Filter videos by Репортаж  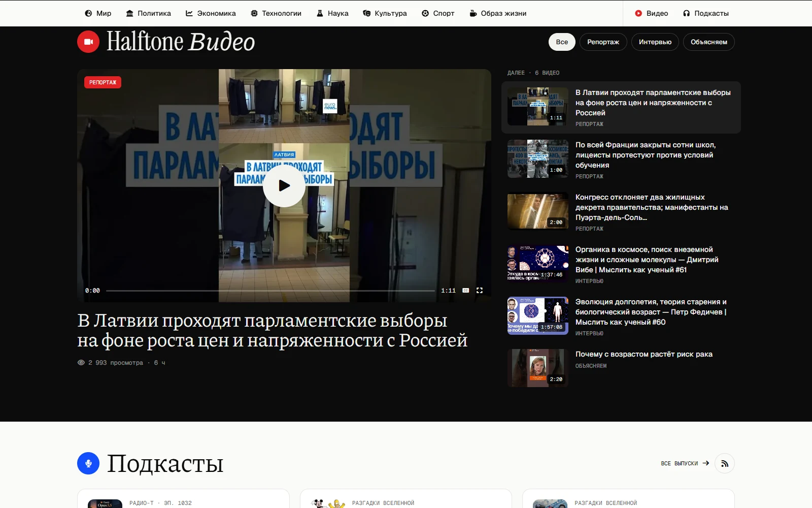(603, 42)
